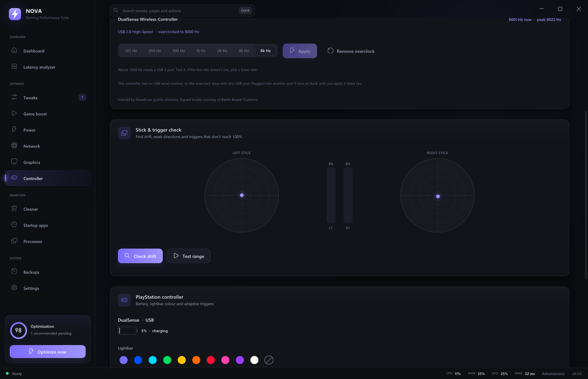Click the PlayStation controller card icon

(x=124, y=300)
